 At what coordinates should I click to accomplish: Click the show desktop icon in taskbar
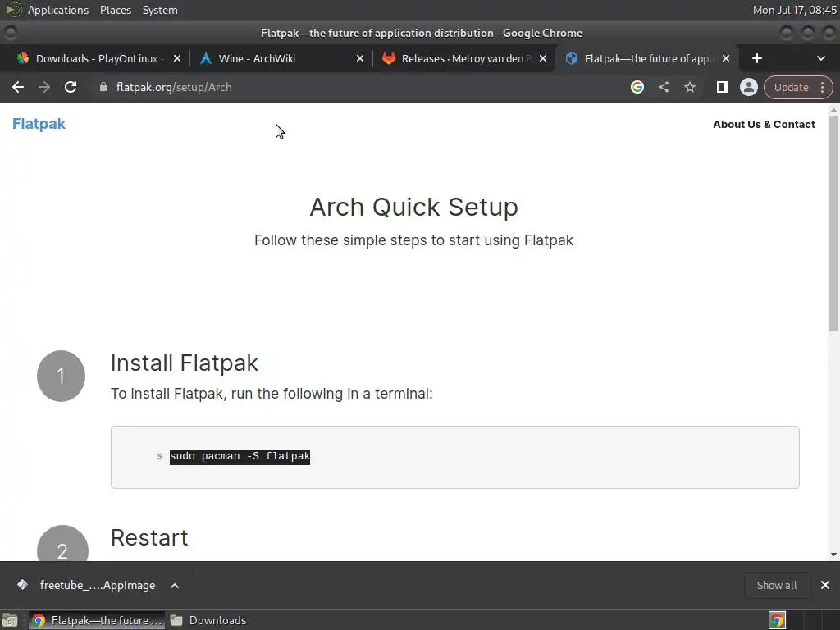tap(10, 620)
